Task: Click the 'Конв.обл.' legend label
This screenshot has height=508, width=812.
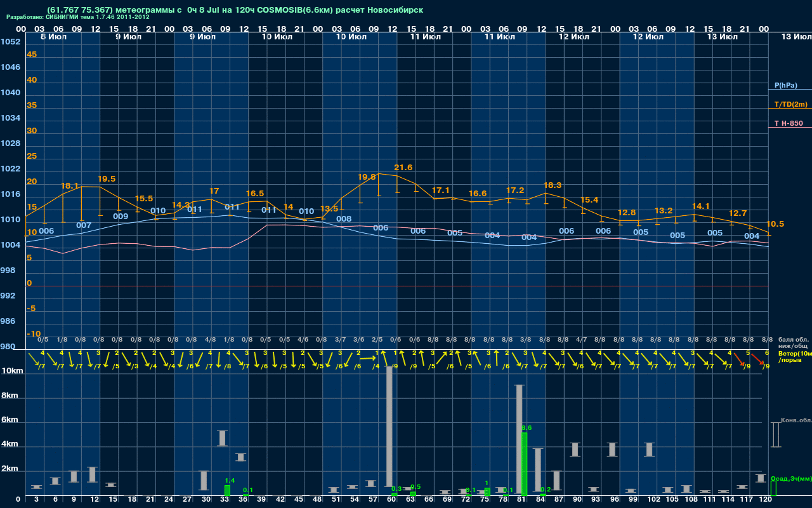Action: 796,420
